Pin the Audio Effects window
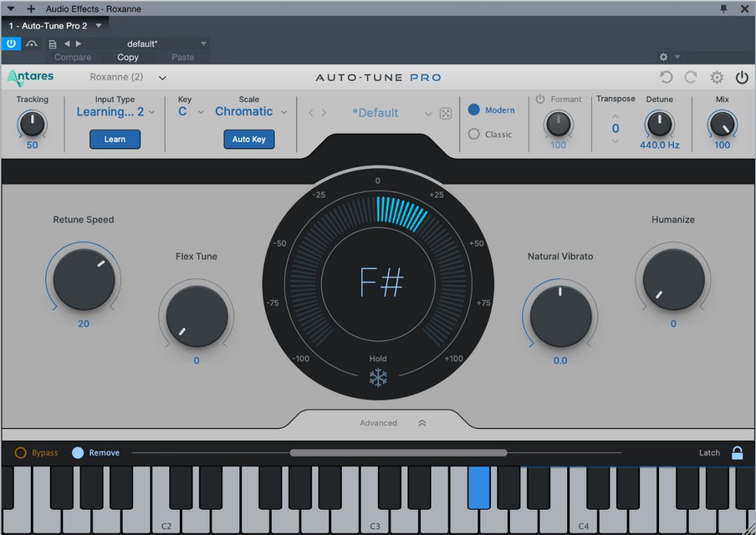Image resolution: width=756 pixels, height=535 pixels. [x=723, y=8]
